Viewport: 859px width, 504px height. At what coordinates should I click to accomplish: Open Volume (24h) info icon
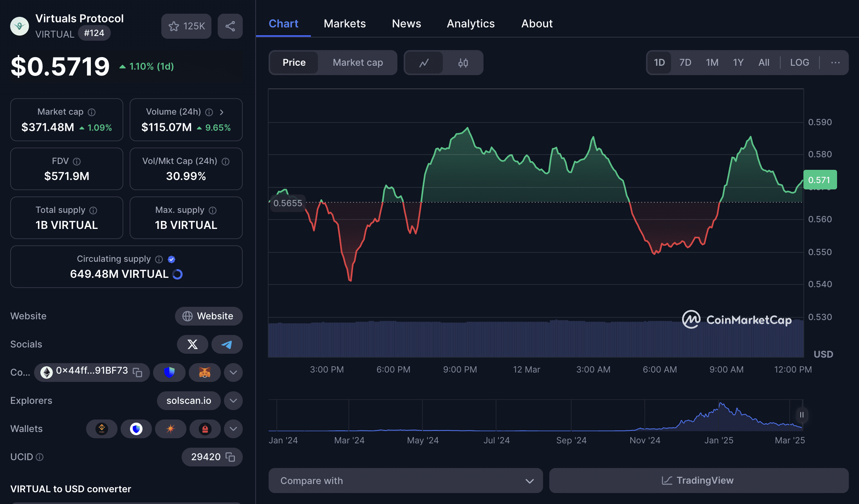click(x=209, y=112)
